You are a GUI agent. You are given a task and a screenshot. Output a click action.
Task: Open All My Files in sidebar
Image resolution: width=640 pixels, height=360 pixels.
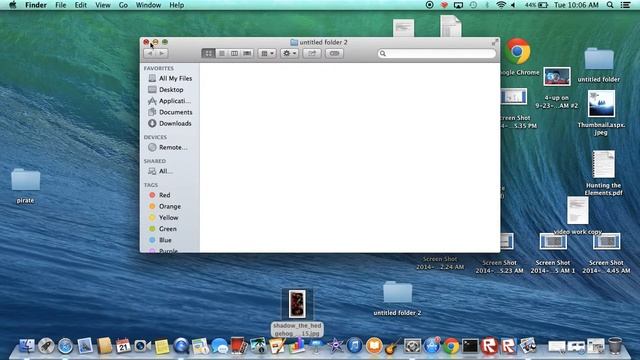(170, 78)
